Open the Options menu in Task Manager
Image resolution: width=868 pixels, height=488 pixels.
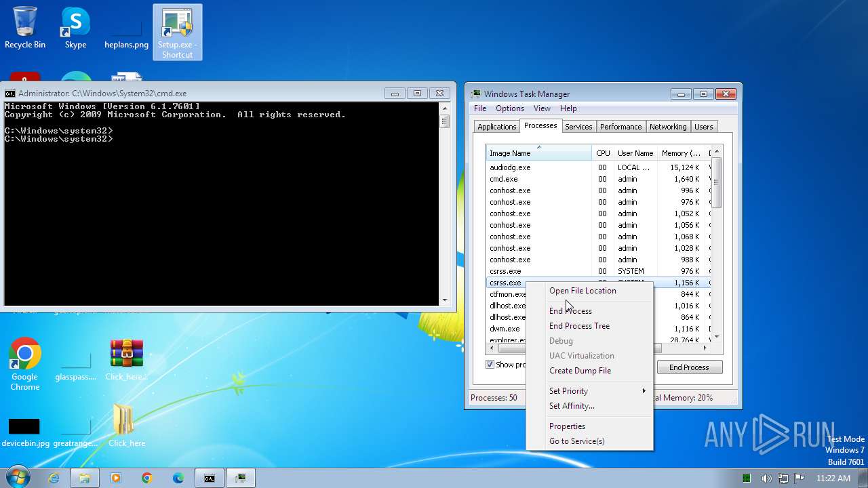(510, 108)
